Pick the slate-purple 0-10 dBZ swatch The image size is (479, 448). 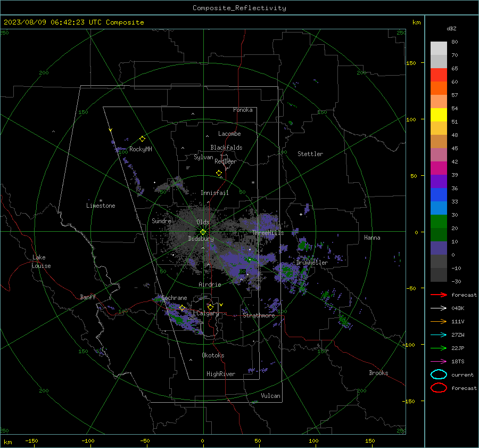(439, 248)
